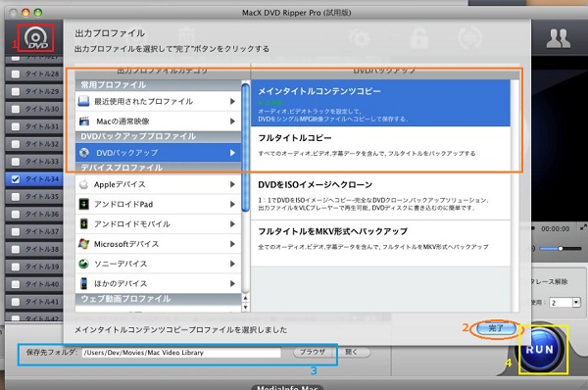Expand the DVDバックアップ arrow
The width and height of the screenshot is (588, 390).
[x=232, y=153]
